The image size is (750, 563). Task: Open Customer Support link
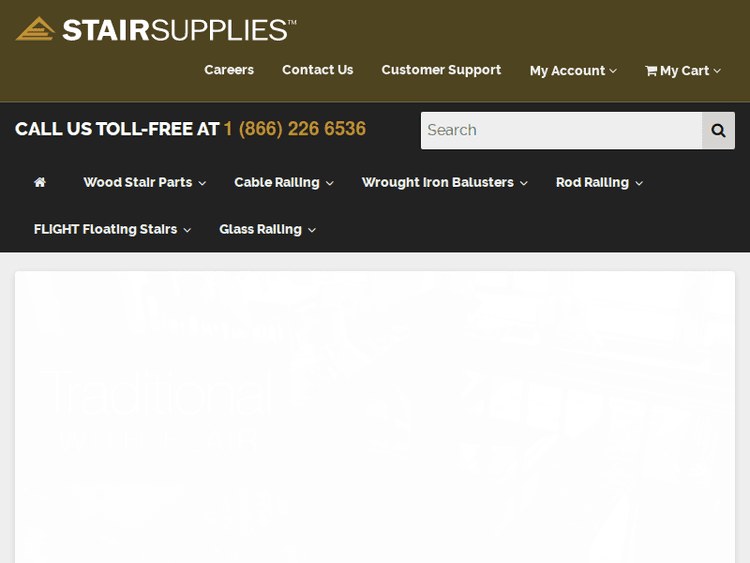(441, 70)
